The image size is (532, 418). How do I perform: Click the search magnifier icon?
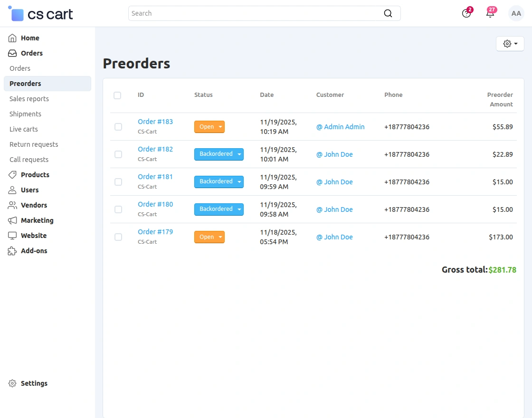coord(388,13)
